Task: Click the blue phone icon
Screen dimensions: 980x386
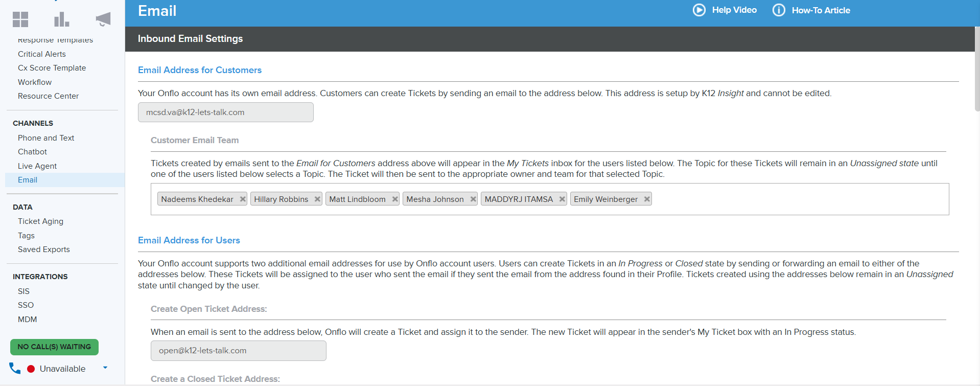Action: point(15,368)
